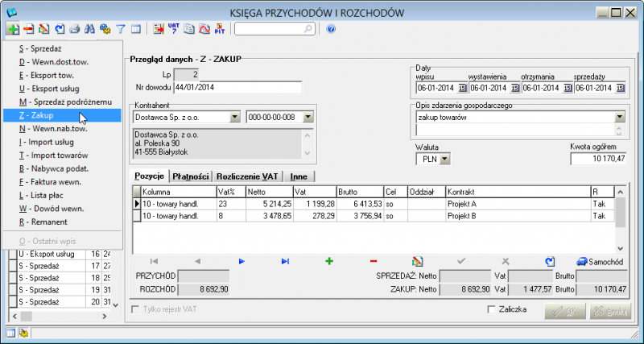Add position with green plus in navigator
Screen dimensions: 644x344
(x=329, y=261)
